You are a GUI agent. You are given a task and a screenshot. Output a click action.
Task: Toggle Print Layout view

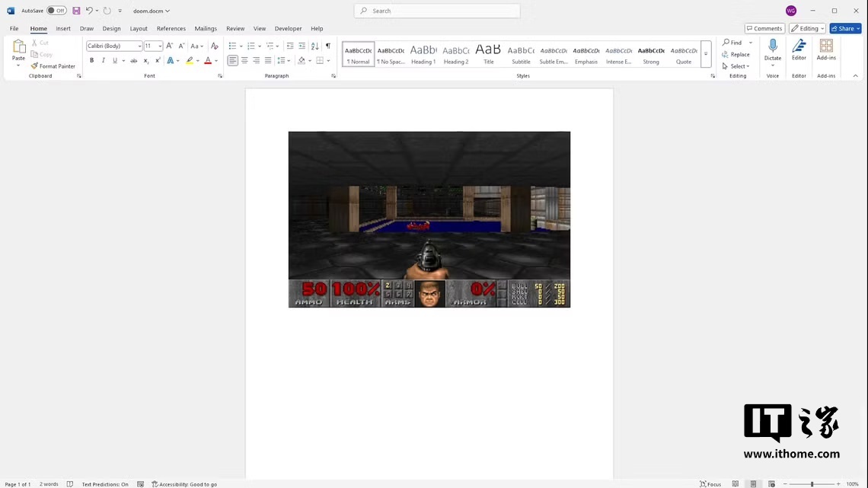tap(754, 484)
